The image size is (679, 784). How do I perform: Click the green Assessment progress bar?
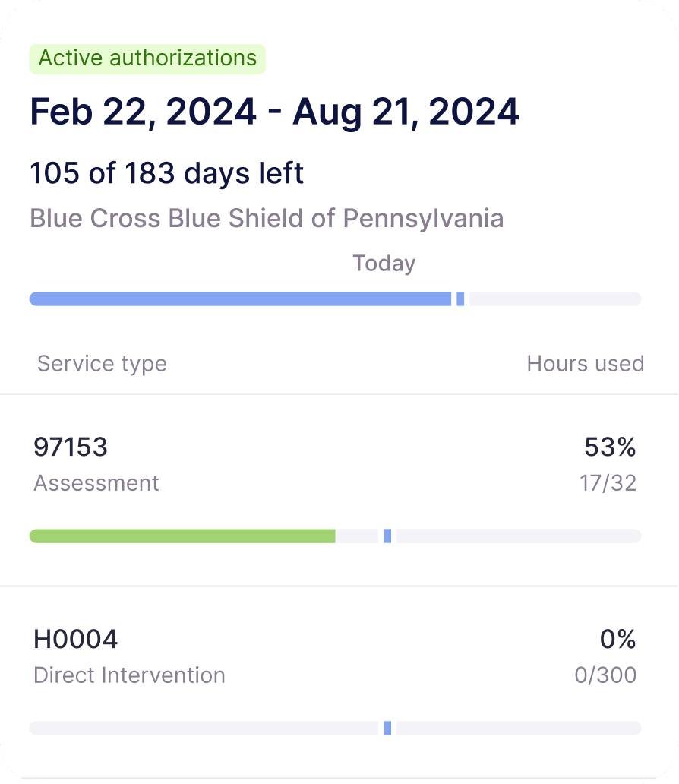click(x=182, y=536)
